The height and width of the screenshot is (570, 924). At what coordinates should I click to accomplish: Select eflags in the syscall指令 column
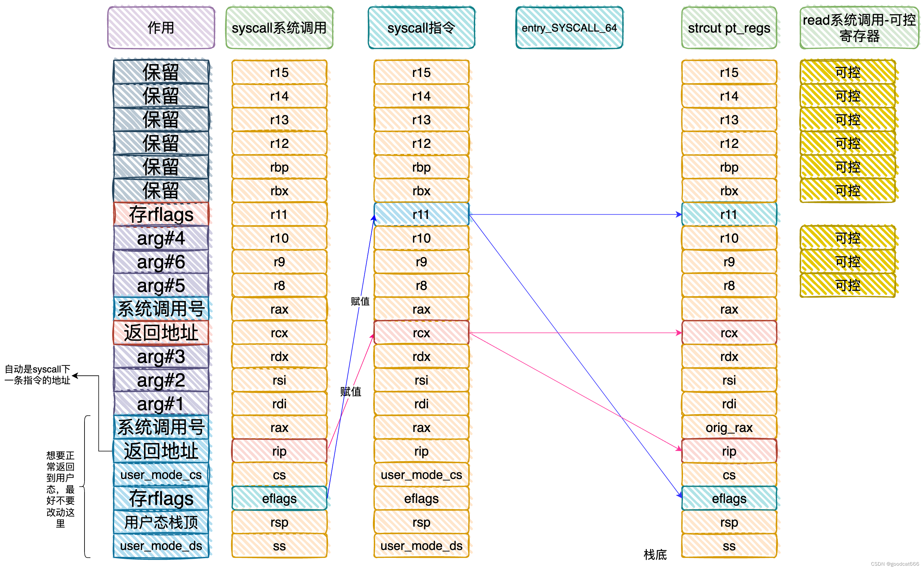point(422,498)
